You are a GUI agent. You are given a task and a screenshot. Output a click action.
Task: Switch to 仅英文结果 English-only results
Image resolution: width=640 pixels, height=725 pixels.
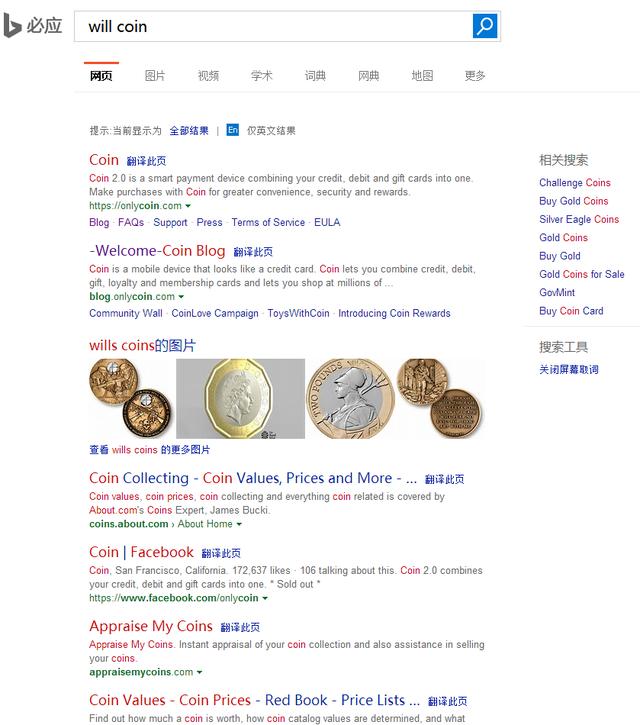coord(271,130)
